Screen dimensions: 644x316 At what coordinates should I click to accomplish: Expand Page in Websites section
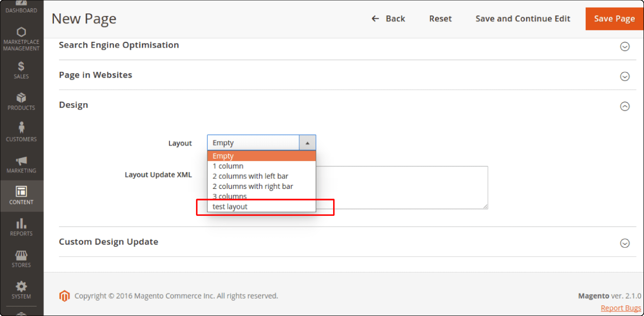click(x=624, y=76)
